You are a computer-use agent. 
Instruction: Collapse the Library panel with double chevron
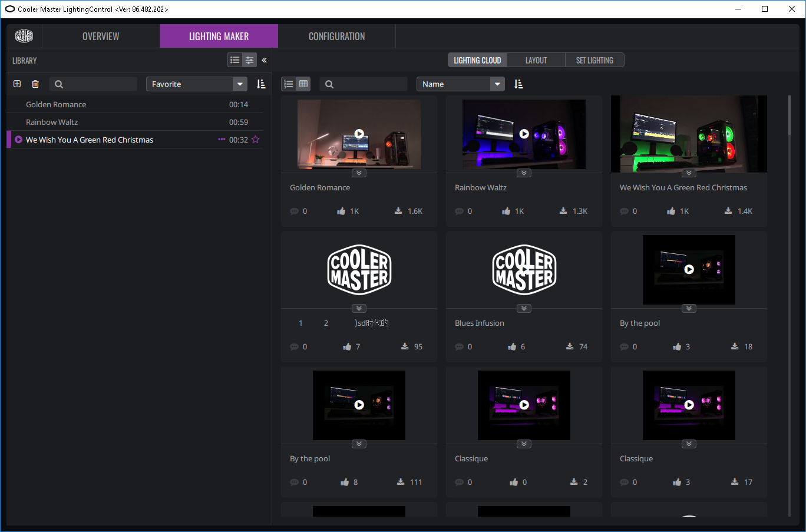[265, 60]
